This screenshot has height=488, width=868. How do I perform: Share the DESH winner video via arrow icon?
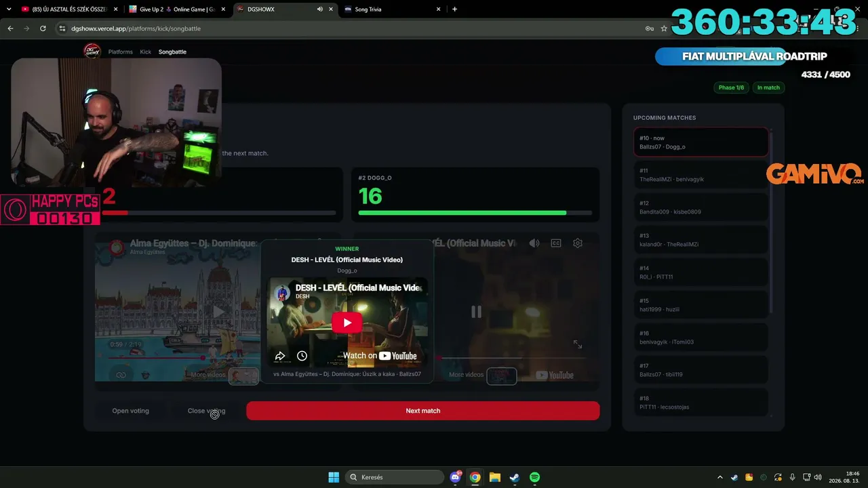coord(280,356)
